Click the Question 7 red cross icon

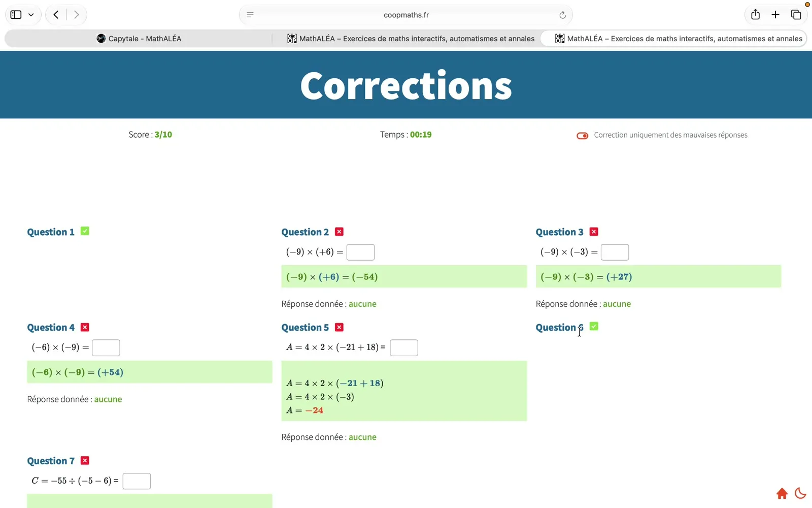[x=85, y=460]
